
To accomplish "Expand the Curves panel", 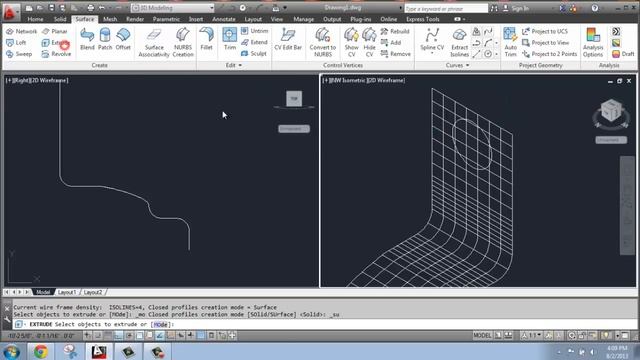I will pyautogui.click(x=458, y=65).
